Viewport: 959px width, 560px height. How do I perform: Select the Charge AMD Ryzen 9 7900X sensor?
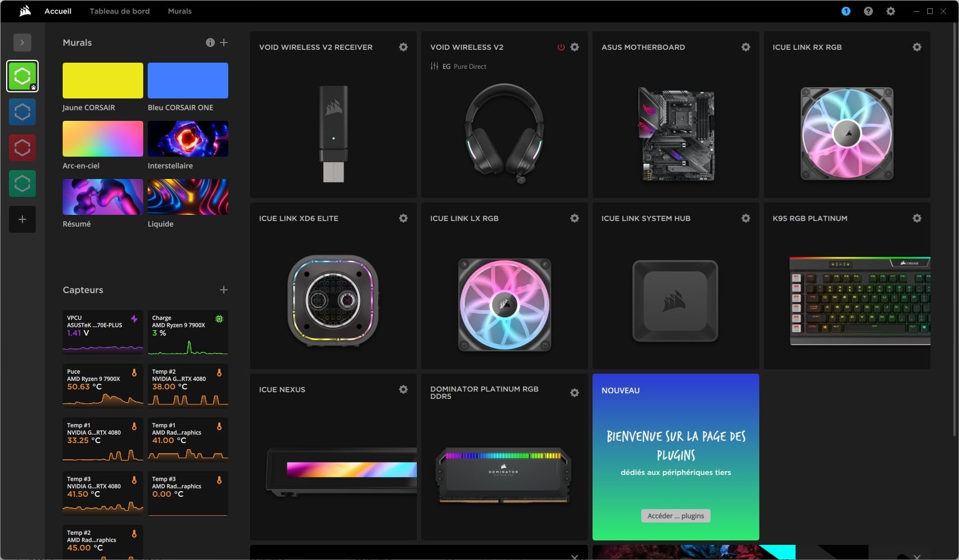point(188,333)
